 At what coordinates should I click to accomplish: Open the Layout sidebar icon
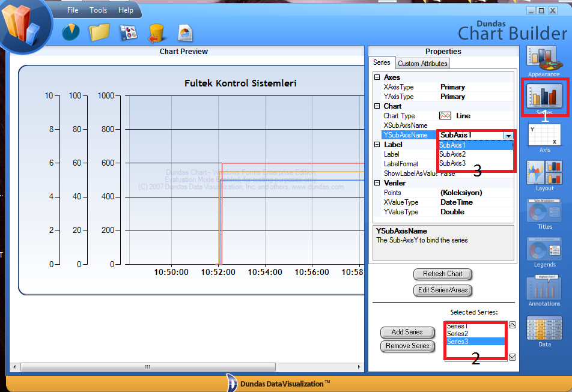coord(544,173)
